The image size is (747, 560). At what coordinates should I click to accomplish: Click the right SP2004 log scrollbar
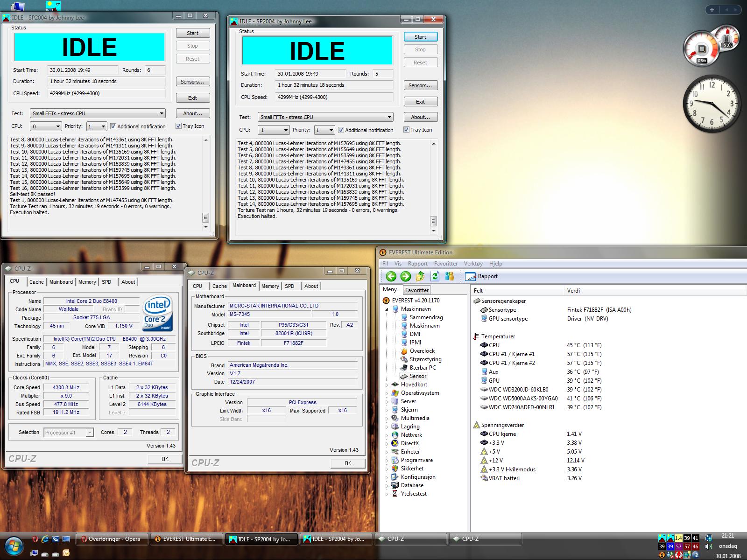click(x=434, y=187)
